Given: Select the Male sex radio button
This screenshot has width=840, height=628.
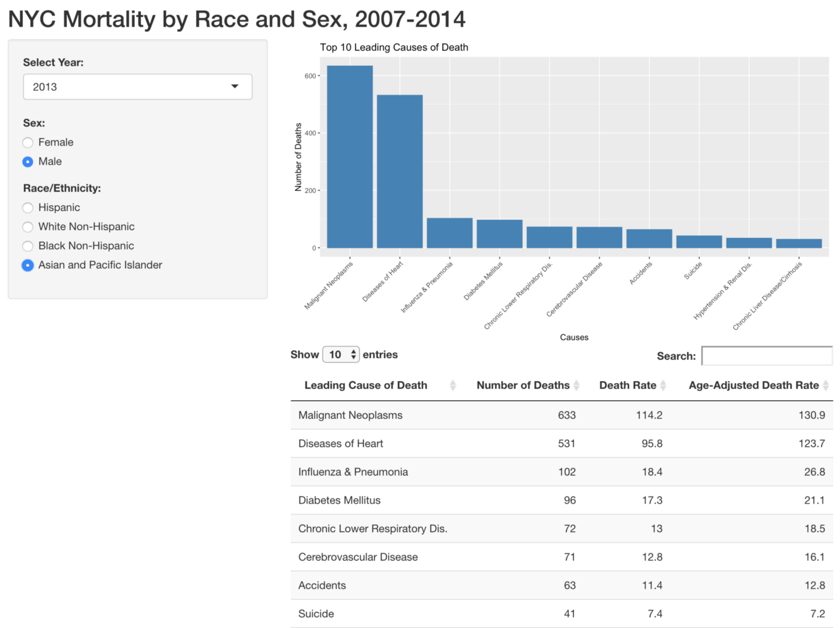Looking at the screenshot, I should click(28, 162).
